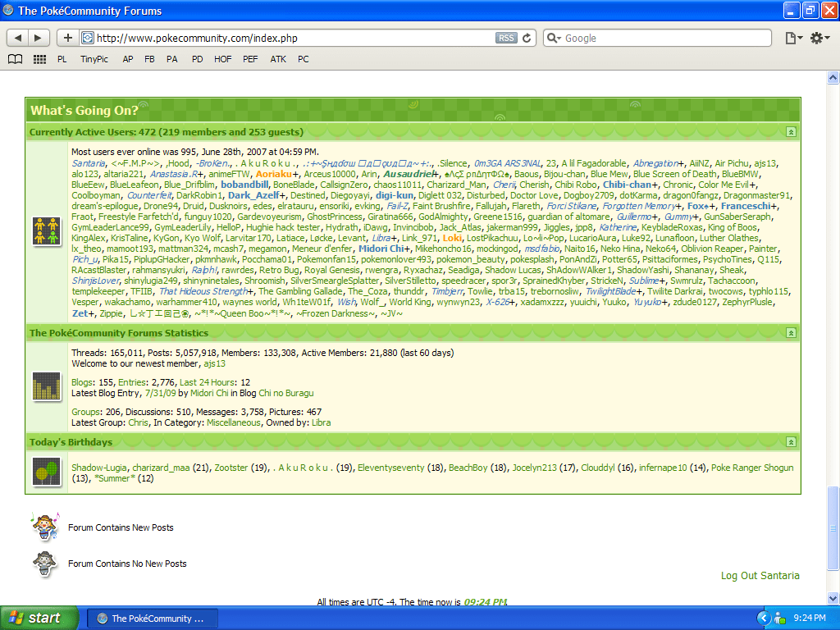
Task: View Midori Chi's profile in users list
Action: pos(381,249)
